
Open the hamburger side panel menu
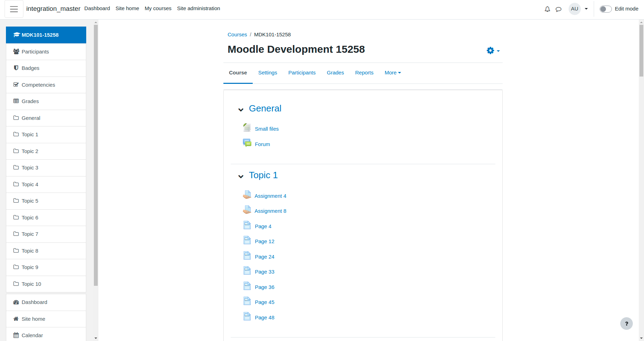(x=14, y=9)
